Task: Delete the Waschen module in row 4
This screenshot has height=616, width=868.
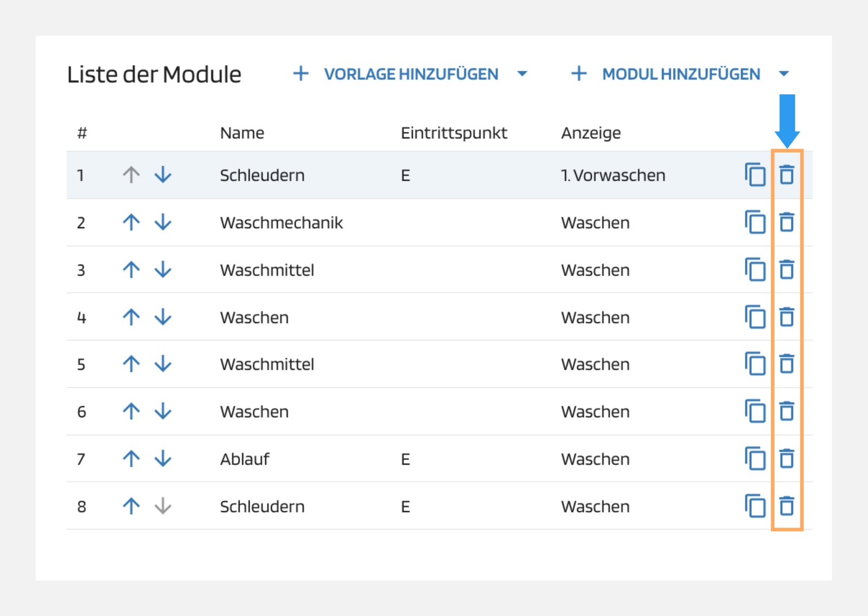Action: (786, 317)
